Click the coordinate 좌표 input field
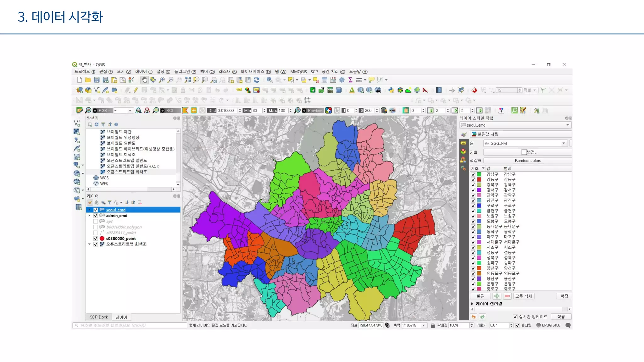 [370, 325]
